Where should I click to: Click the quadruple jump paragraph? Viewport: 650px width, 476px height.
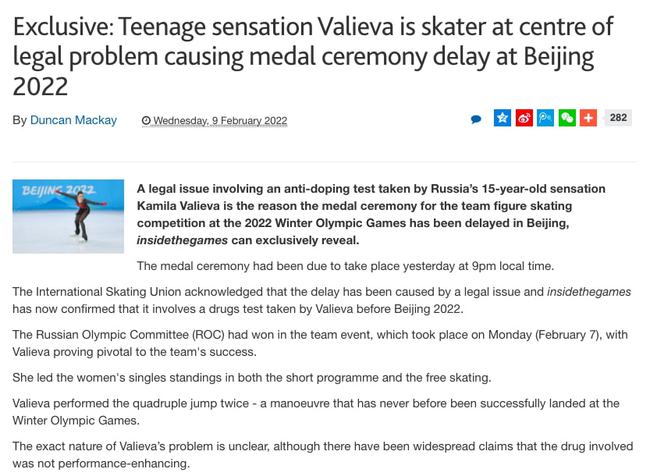[x=316, y=412]
